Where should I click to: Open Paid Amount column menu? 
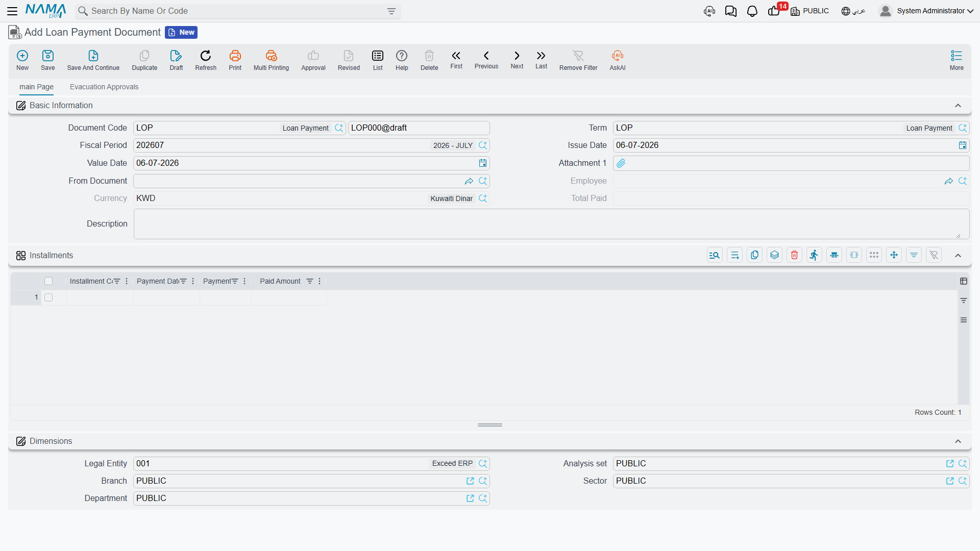click(320, 281)
